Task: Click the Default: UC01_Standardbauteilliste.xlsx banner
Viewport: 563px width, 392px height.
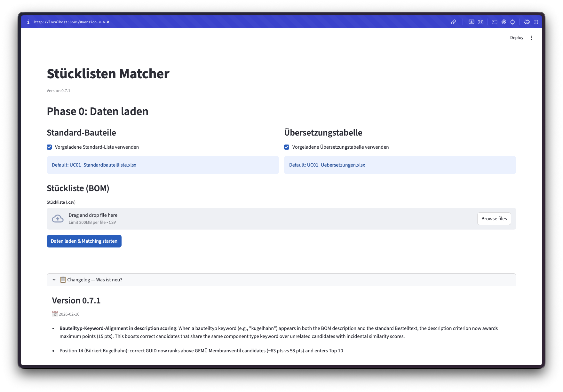Action: click(163, 165)
